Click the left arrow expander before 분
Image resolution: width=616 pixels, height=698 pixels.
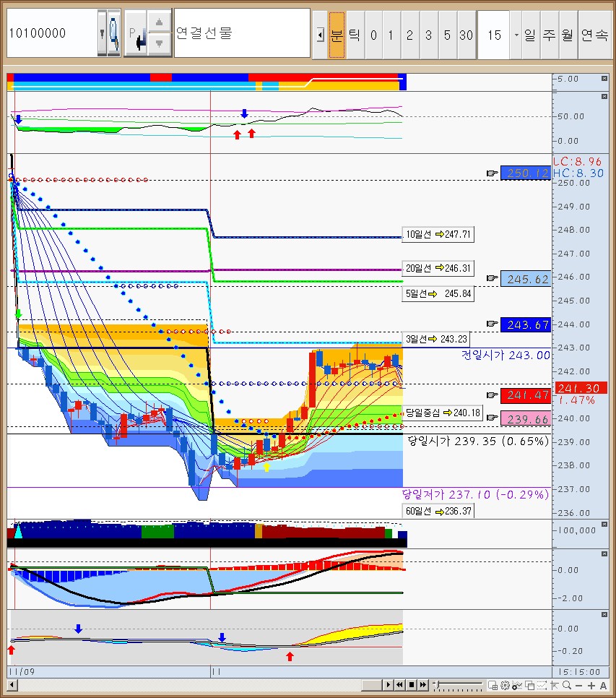click(x=319, y=35)
